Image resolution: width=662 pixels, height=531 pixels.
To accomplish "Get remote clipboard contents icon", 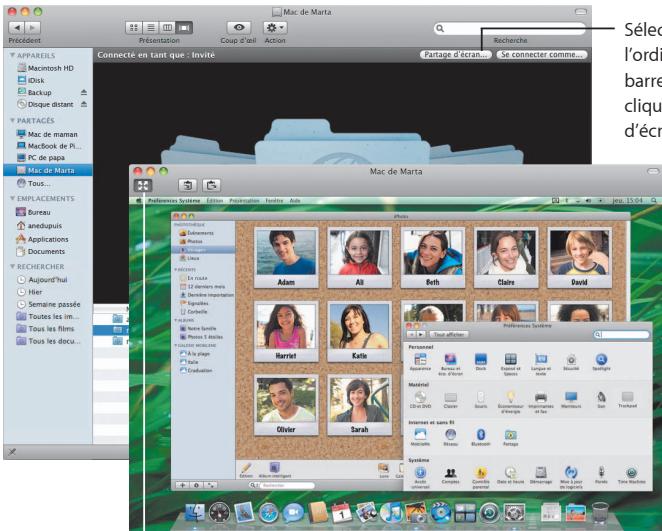I will click(188, 185).
